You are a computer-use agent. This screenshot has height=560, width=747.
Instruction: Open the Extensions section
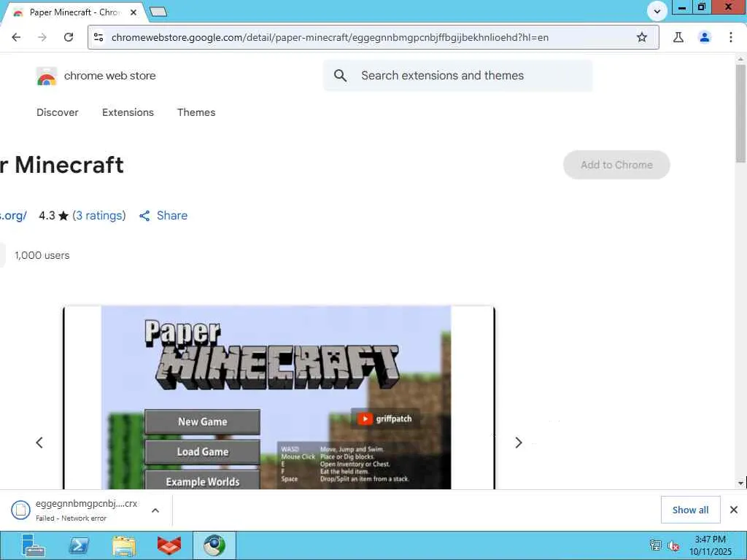pyautogui.click(x=128, y=112)
